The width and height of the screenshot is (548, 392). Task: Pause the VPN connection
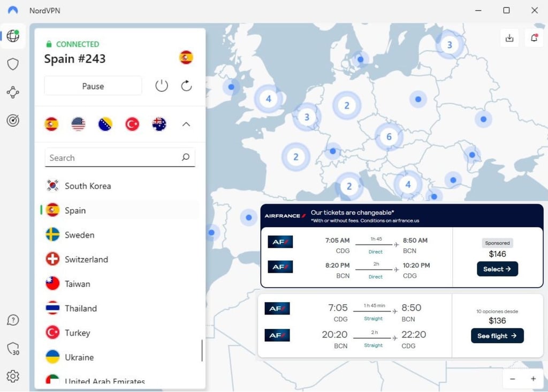(x=93, y=86)
